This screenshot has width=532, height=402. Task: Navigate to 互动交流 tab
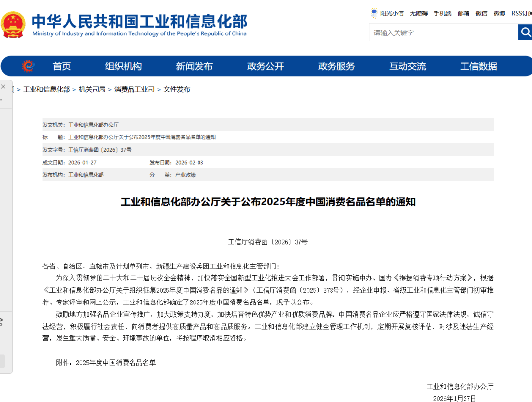pyautogui.click(x=407, y=67)
